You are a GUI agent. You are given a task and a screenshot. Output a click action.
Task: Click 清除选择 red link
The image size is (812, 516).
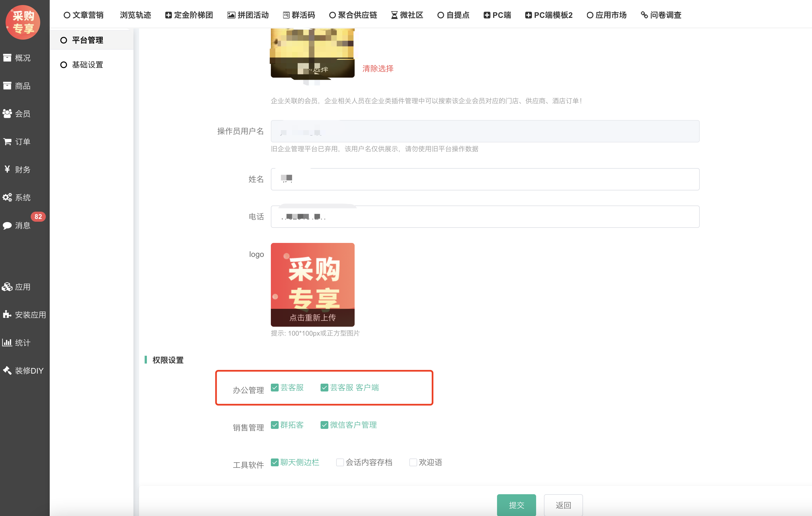tap(378, 69)
